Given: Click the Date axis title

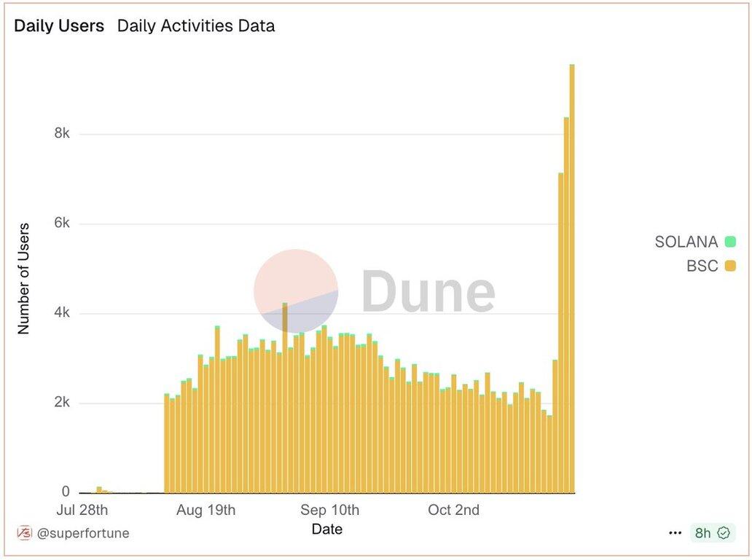Looking at the screenshot, I should tap(326, 529).
